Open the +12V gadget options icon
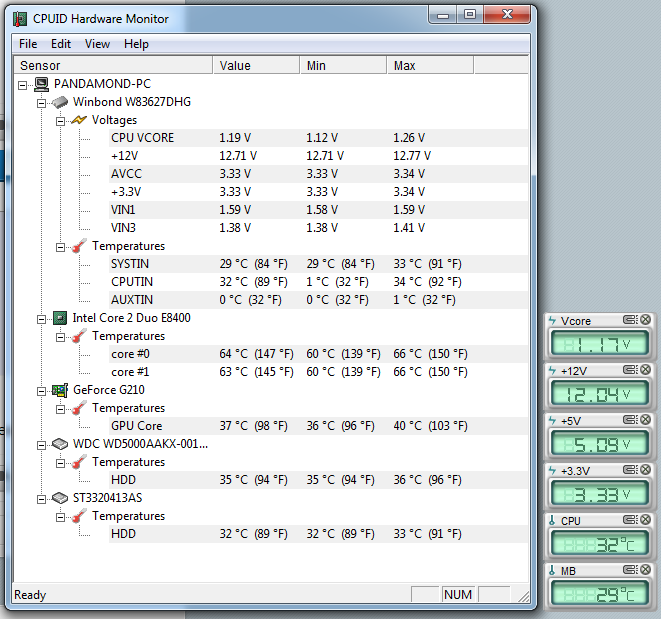This screenshot has width=661, height=619. click(631, 370)
